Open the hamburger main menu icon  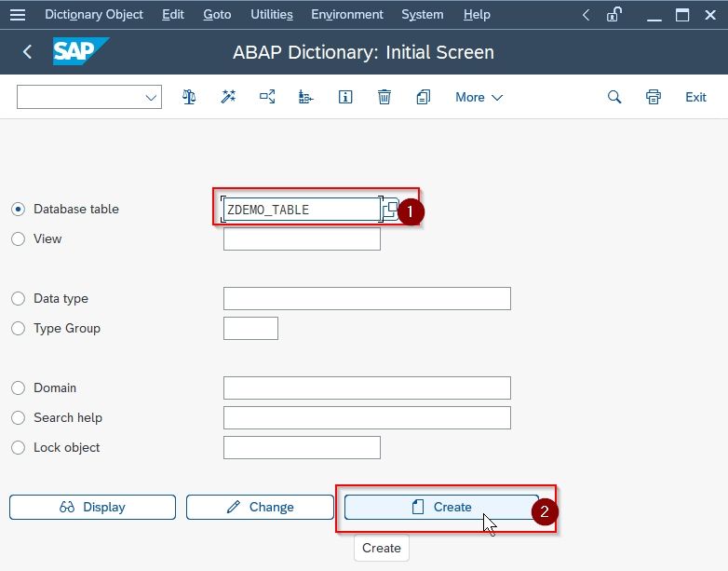click(x=18, y=15)
